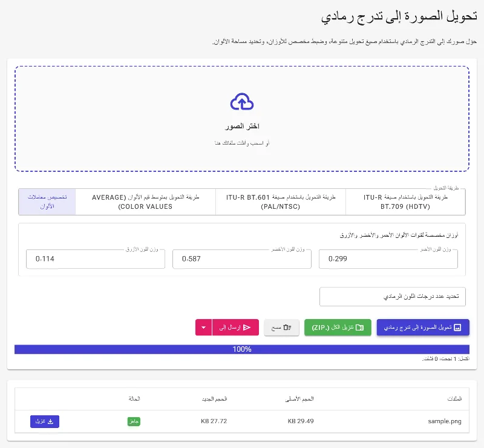Select the AVERAGE color values conversion method

(145, 202)
